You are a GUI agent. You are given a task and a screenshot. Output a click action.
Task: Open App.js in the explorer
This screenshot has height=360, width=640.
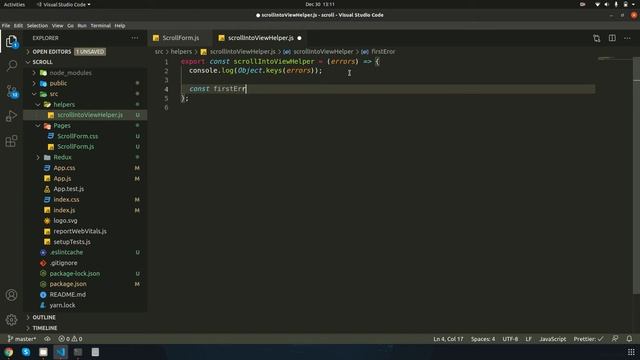pyautogui.click(x=62, y=178)
